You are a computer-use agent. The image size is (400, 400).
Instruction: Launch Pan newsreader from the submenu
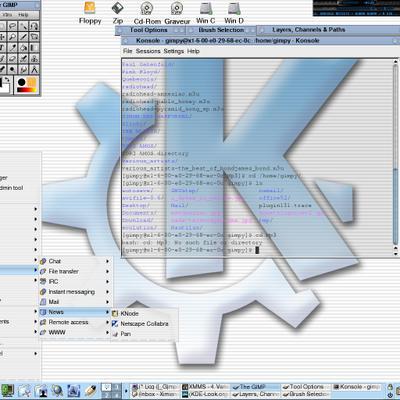tap(144, 334)
